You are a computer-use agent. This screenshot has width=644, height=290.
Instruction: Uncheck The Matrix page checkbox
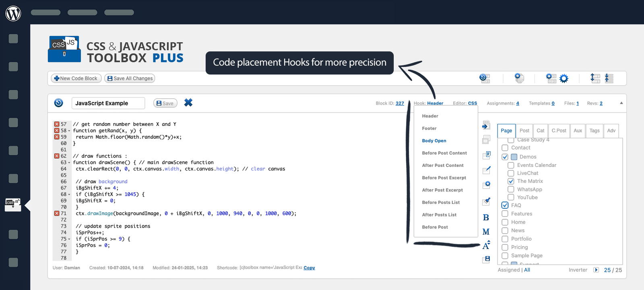coord(511,181)
